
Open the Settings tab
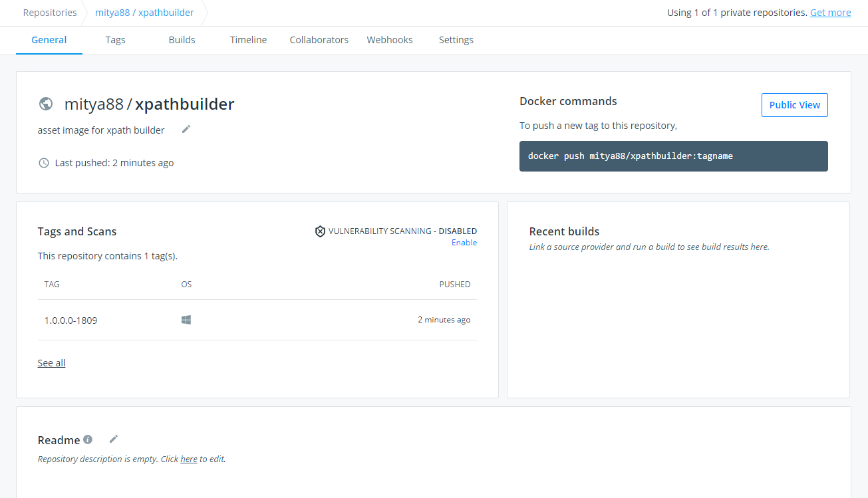pos(456,40)
